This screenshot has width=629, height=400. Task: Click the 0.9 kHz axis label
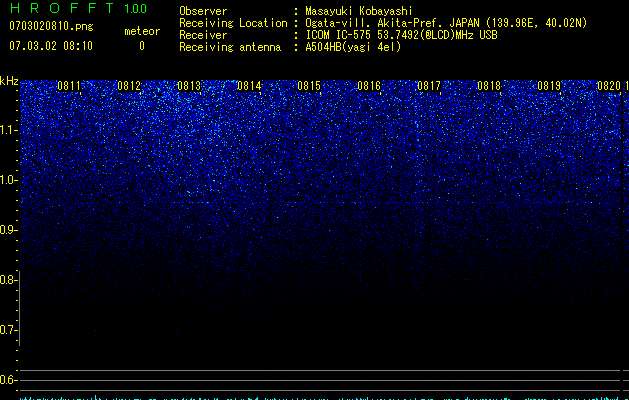(8, 230)
